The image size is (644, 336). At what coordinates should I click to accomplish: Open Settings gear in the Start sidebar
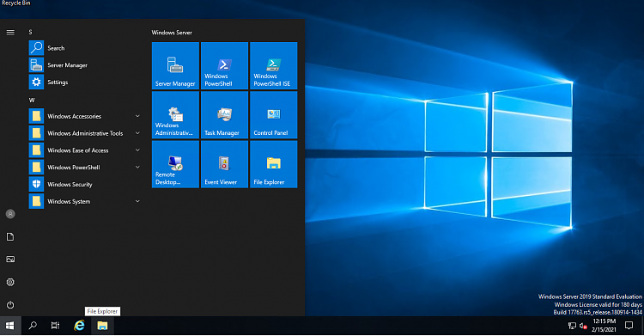pos(10,282)
